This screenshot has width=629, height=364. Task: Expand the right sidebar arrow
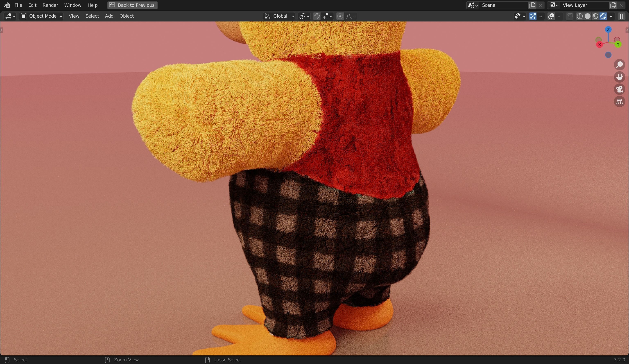pos(627,30)
